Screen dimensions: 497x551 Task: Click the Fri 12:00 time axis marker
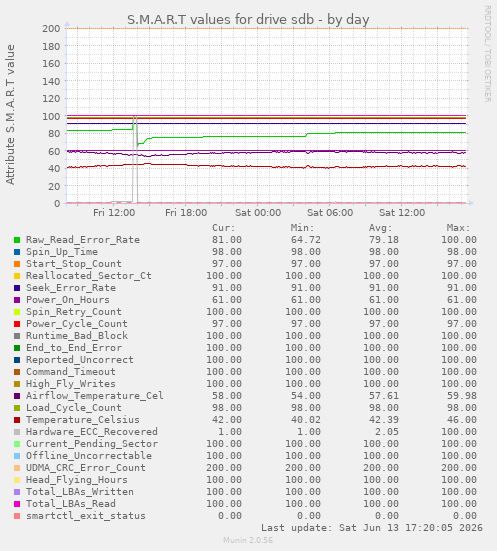tap(114, 213)
